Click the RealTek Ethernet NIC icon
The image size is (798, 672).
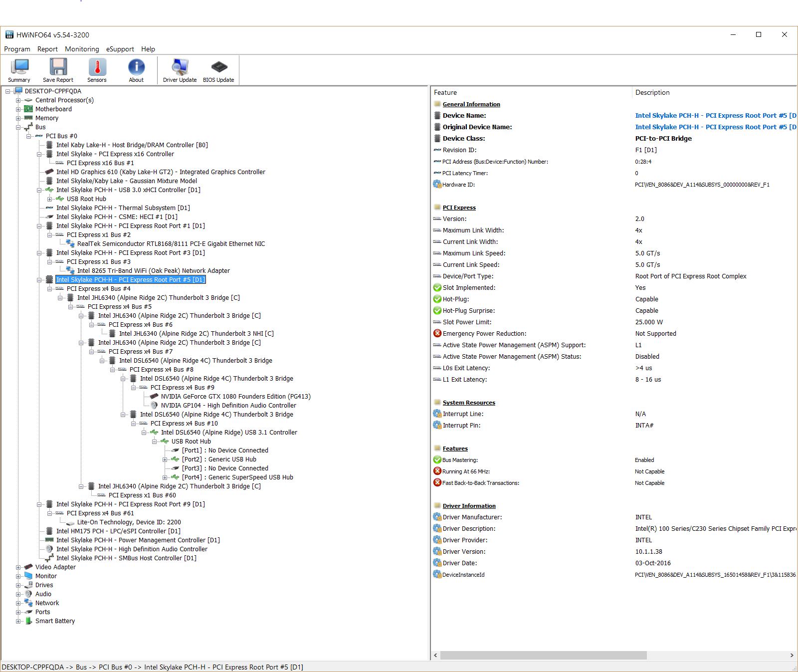(x=70, y=244)
